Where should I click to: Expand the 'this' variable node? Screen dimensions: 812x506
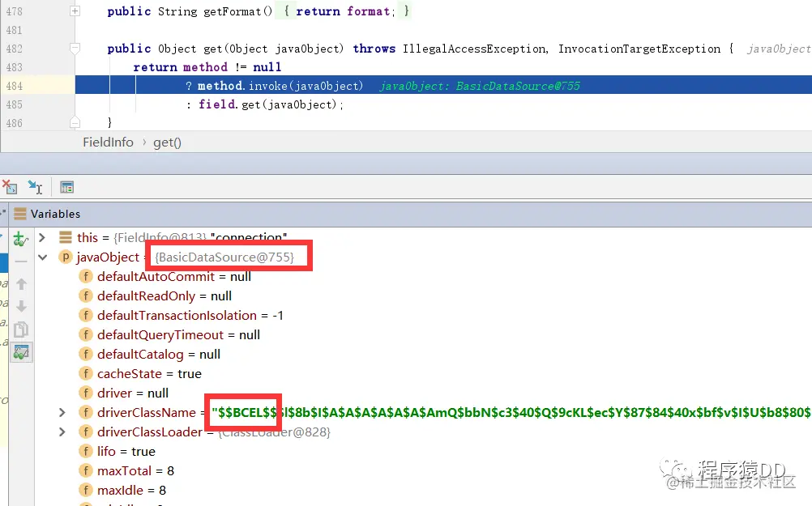[42, 237]
